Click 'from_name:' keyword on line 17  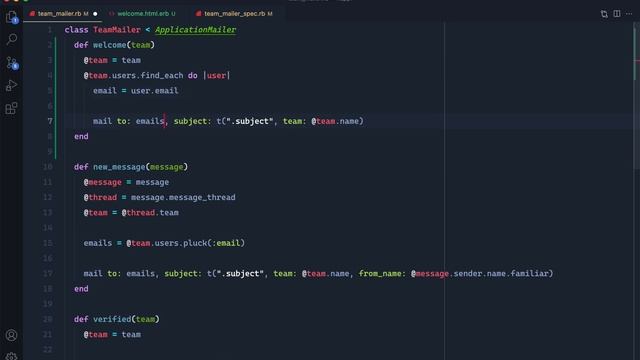click(382, 273)
